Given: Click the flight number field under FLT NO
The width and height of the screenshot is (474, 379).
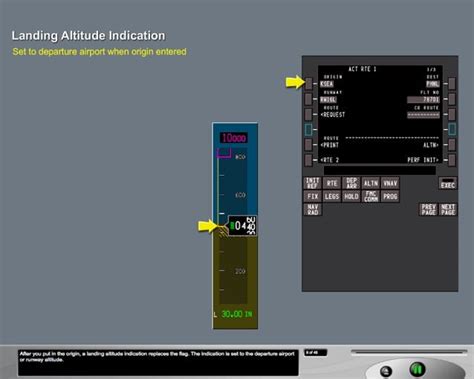Looking at the screenshot, I should tap(423, 100).
